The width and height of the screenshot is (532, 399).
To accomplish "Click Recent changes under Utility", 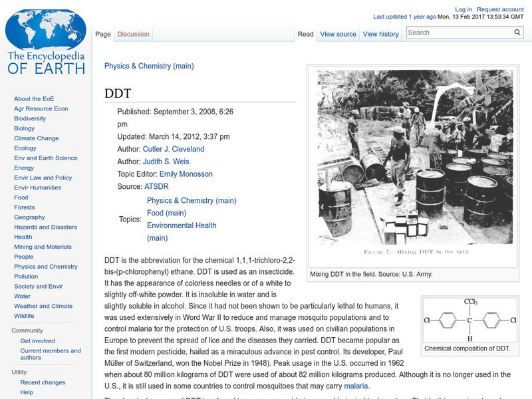I will (44, 382).
